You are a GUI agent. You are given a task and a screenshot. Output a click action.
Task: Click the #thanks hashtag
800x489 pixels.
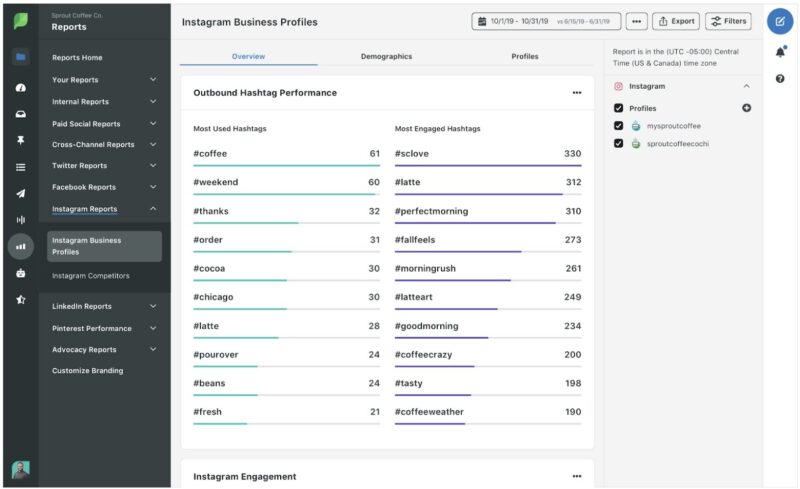[x=211, y=211]
